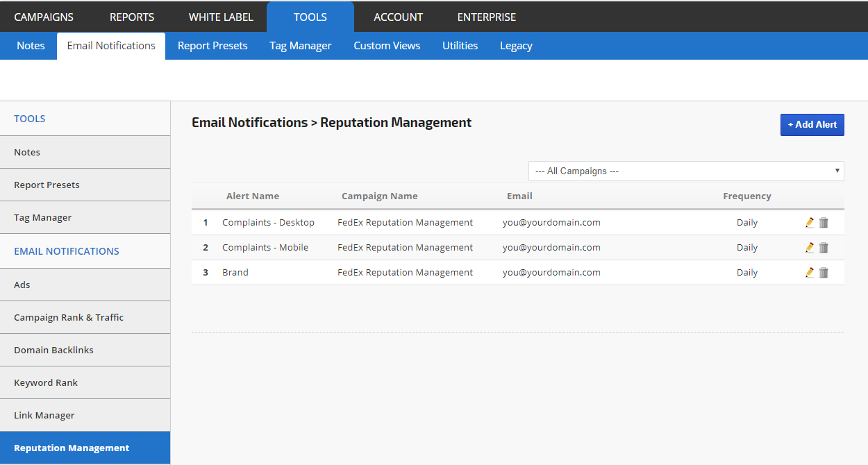Select the Utilities tab
The height and width of the screenshot is (465, 868).
pyautogui.click(x=460, y=46)
